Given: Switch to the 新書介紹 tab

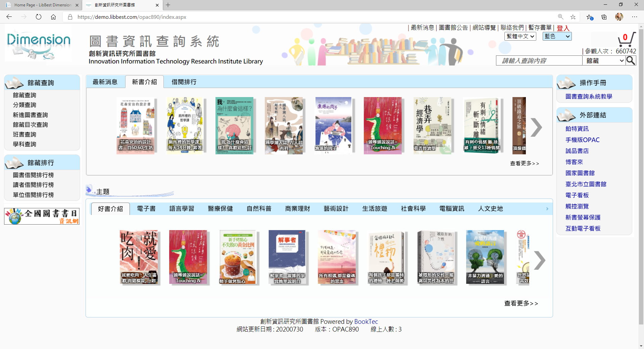Looking at the screenshot, I should click(x=144, y=82).
